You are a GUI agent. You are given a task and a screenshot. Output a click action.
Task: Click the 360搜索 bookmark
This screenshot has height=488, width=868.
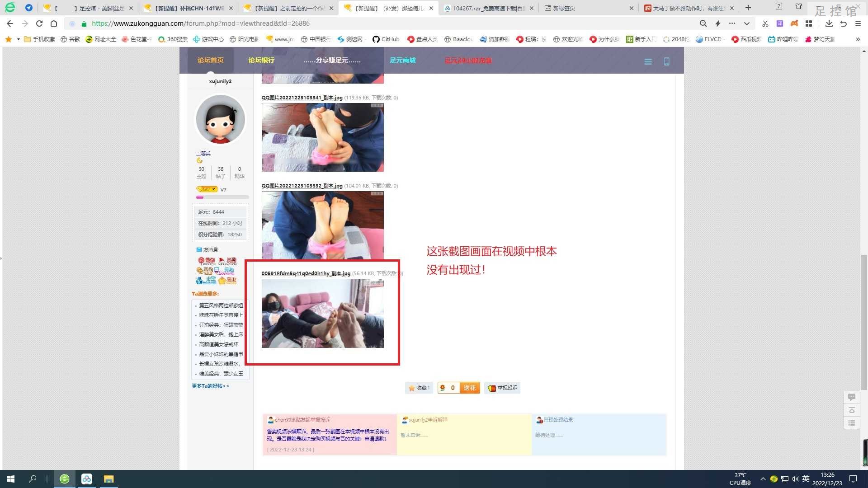coord(173,39)
